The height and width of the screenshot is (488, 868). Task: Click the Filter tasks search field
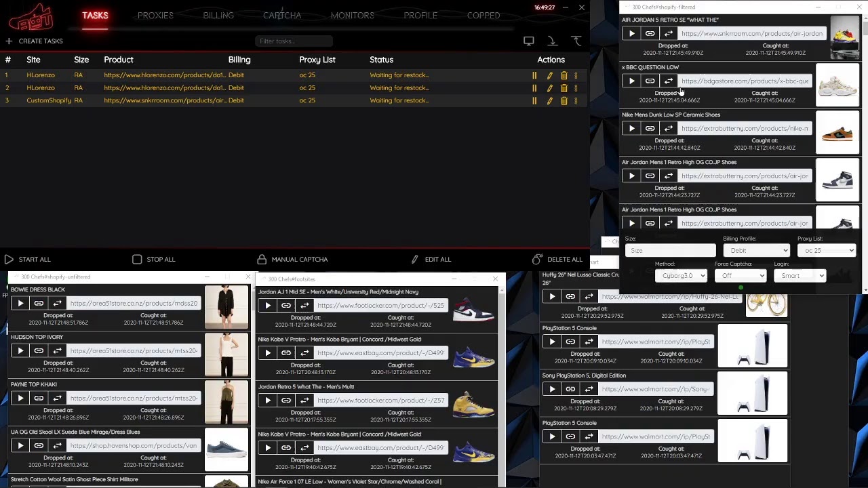click(294, 41)
